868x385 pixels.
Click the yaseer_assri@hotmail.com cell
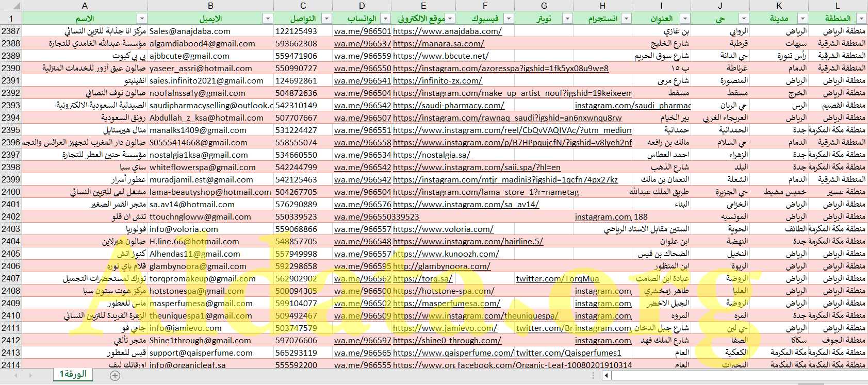coord(210,68)
